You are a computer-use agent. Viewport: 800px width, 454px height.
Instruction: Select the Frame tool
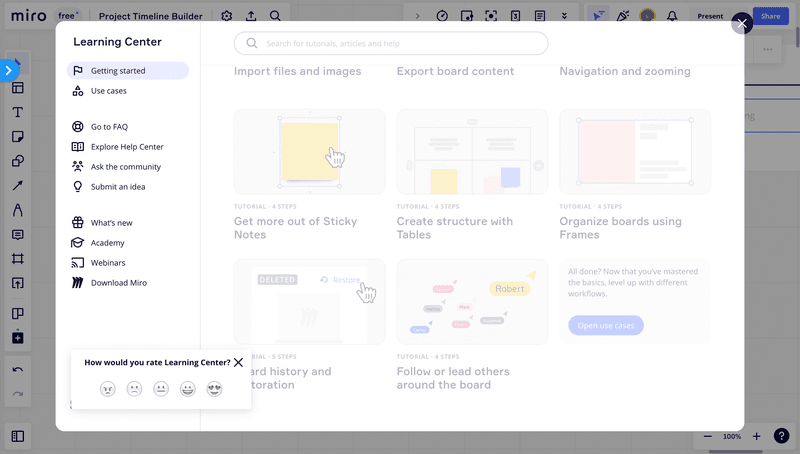click(18, 259)
